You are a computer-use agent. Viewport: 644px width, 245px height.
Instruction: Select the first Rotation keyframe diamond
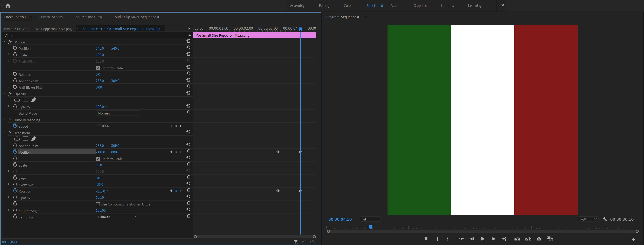tap(278, 191)
